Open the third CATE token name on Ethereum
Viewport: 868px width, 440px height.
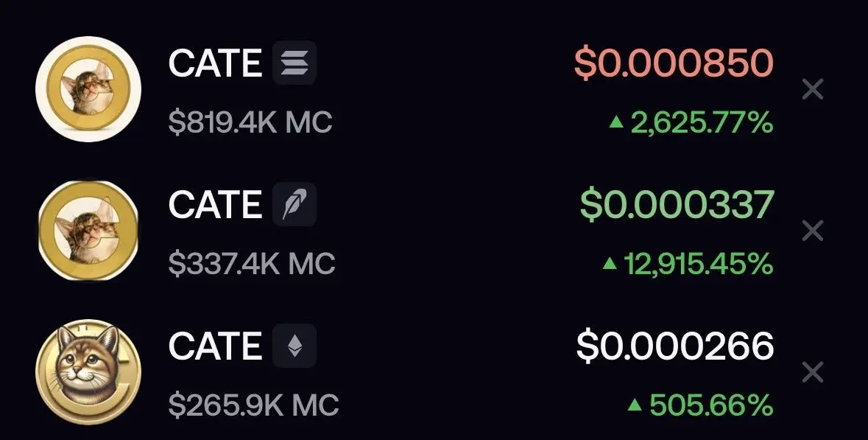(215, 346)
